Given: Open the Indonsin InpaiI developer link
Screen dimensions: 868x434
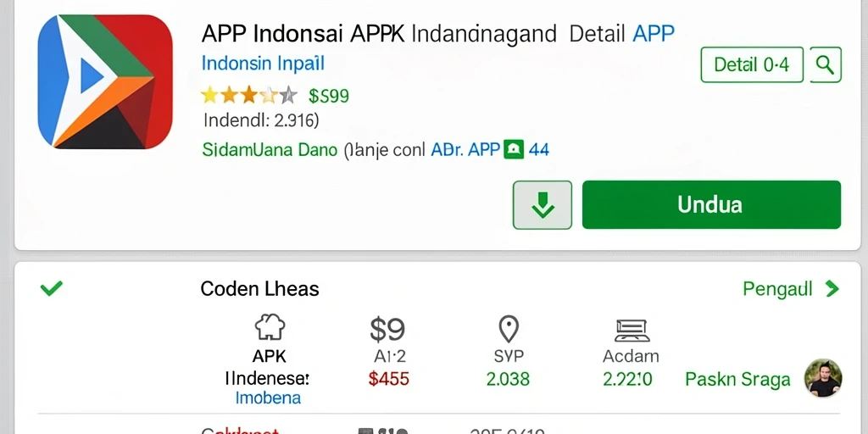Looking at the screenshot, I should pyautogui.click(x=263, y=63).
